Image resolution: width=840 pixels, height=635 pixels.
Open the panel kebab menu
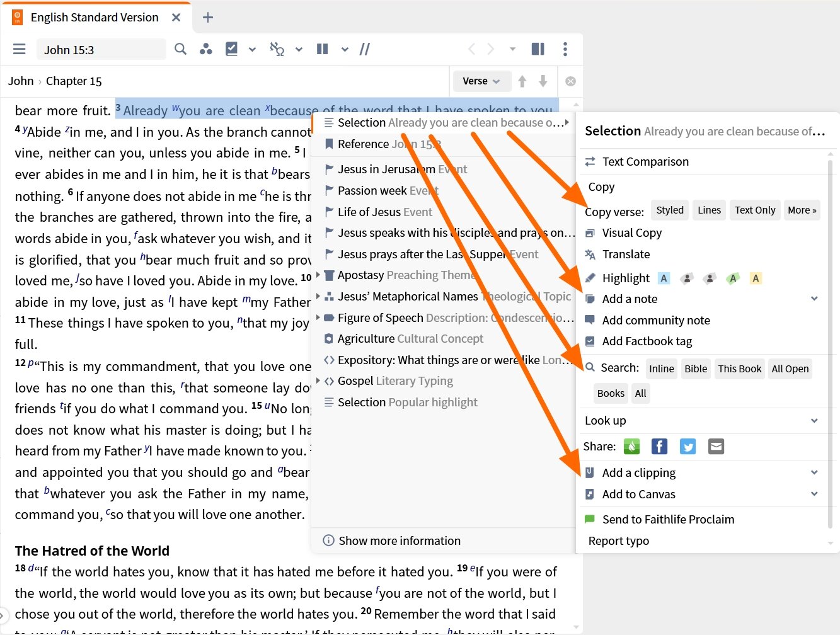[x=565, y=49]
